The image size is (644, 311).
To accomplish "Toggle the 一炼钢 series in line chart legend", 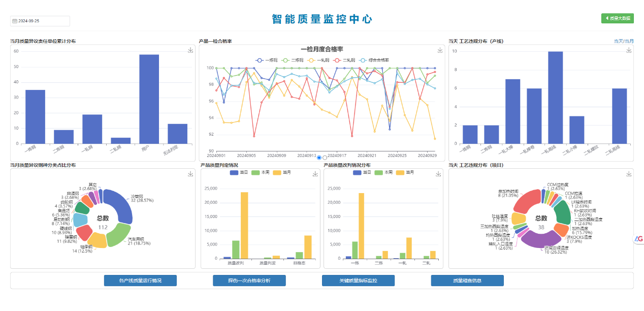I will [267, 60].
